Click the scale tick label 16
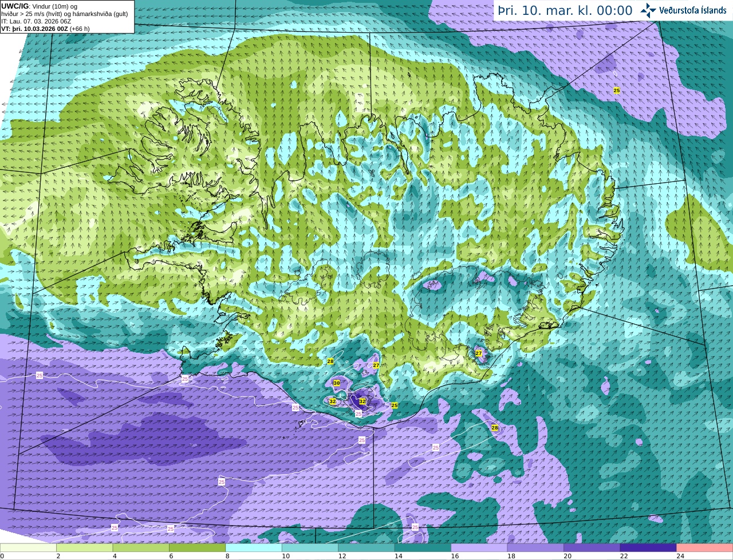This screenshot has height=560, width=733. (455, 556)
